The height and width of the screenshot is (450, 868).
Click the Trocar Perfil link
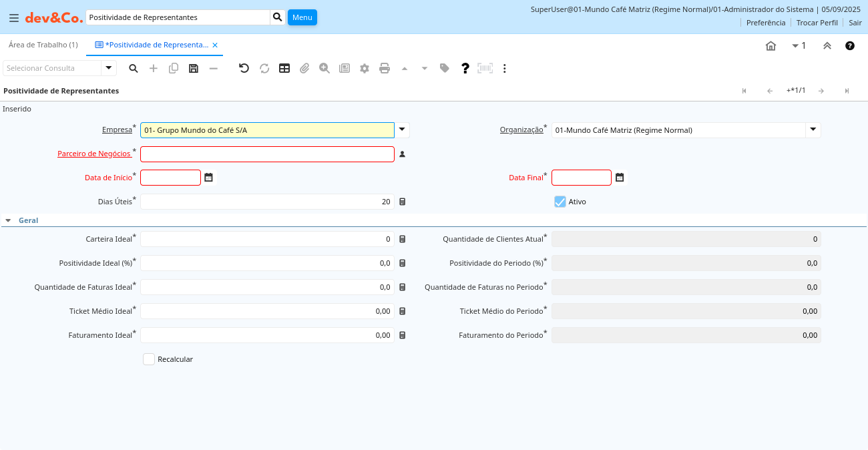[817, 23]
